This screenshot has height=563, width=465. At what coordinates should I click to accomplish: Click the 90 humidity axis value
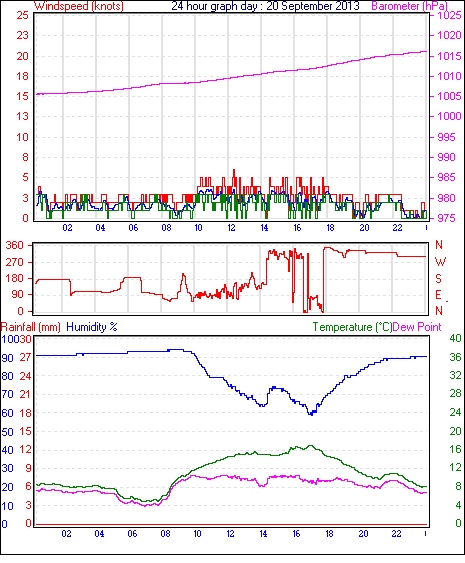(8, 358)
